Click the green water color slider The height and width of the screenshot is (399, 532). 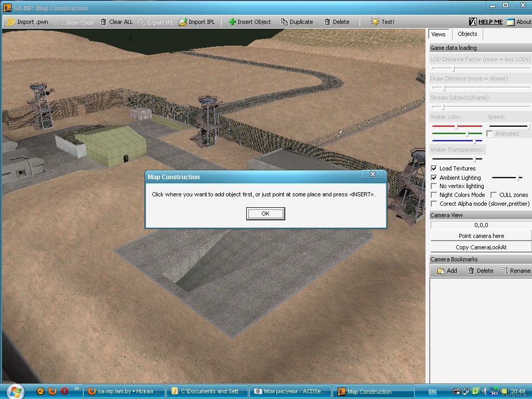(457, 134)
